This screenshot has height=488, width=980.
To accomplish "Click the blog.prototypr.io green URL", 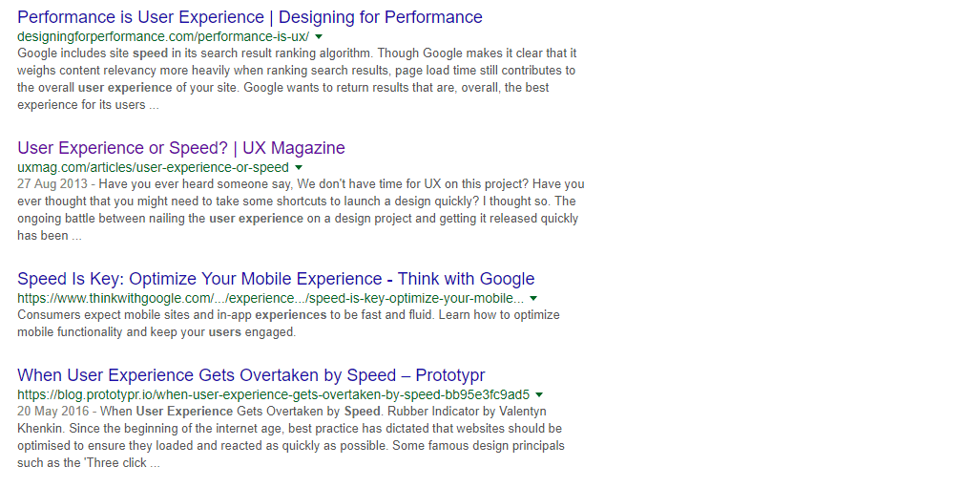I will pos(273,394).
